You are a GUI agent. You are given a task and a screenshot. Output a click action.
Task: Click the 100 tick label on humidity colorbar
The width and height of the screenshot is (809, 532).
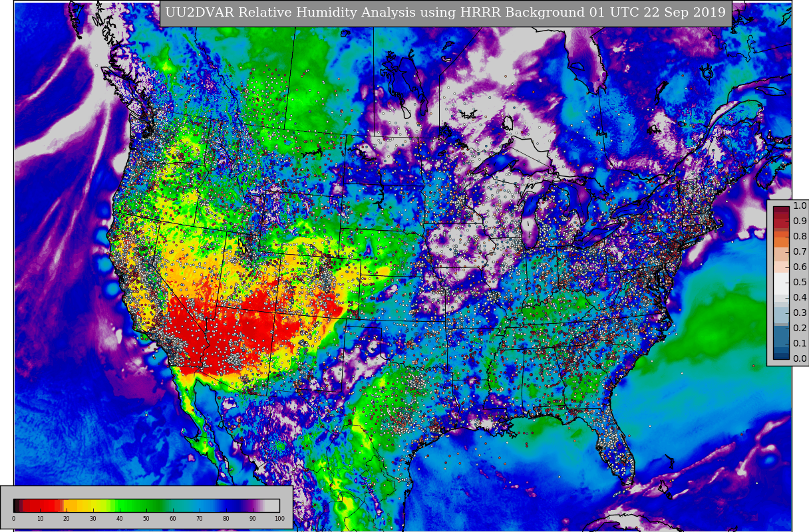tap(279, 519)
